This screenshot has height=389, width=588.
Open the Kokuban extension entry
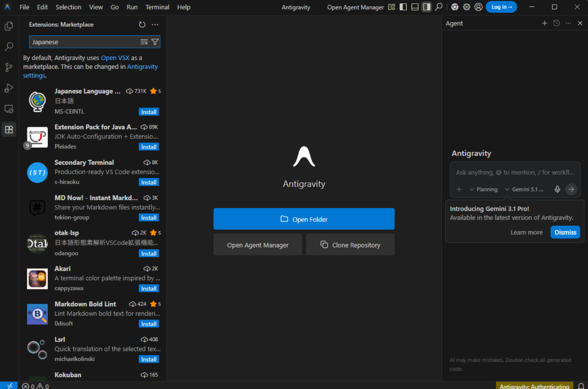coord(93,376)
